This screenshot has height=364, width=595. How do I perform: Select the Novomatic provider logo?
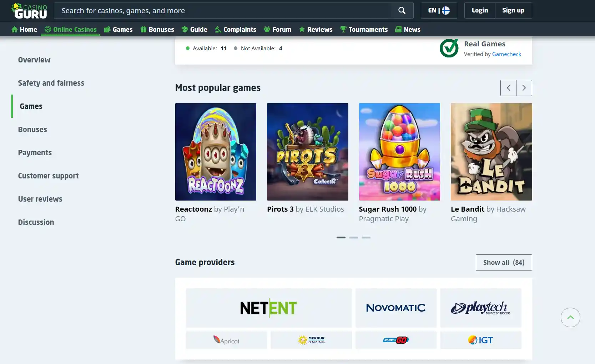click(x=396, y=308)
